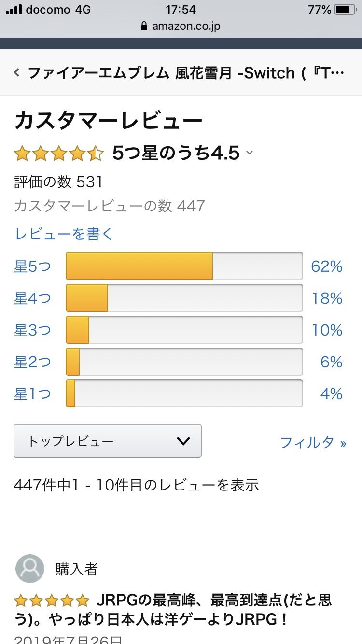Expand rating details chevron next to 4.5
The image size is (362, 644).
(250, 153)
